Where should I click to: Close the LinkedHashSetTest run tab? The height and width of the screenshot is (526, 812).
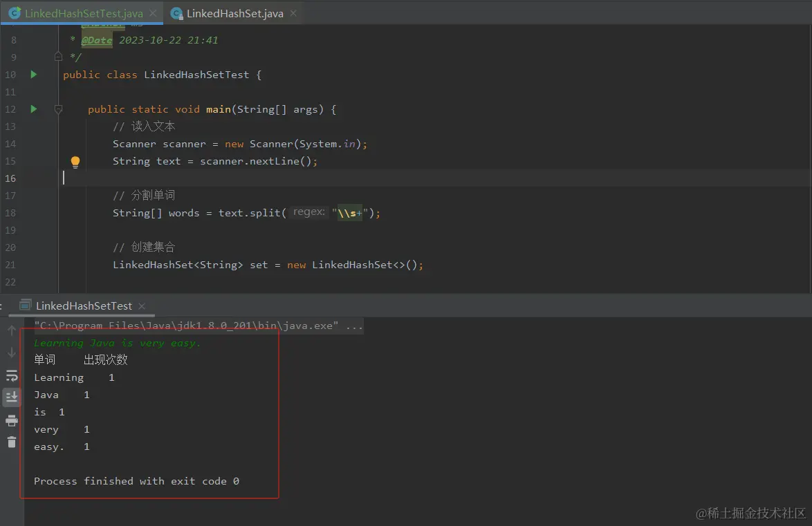(x=142, y=306)
